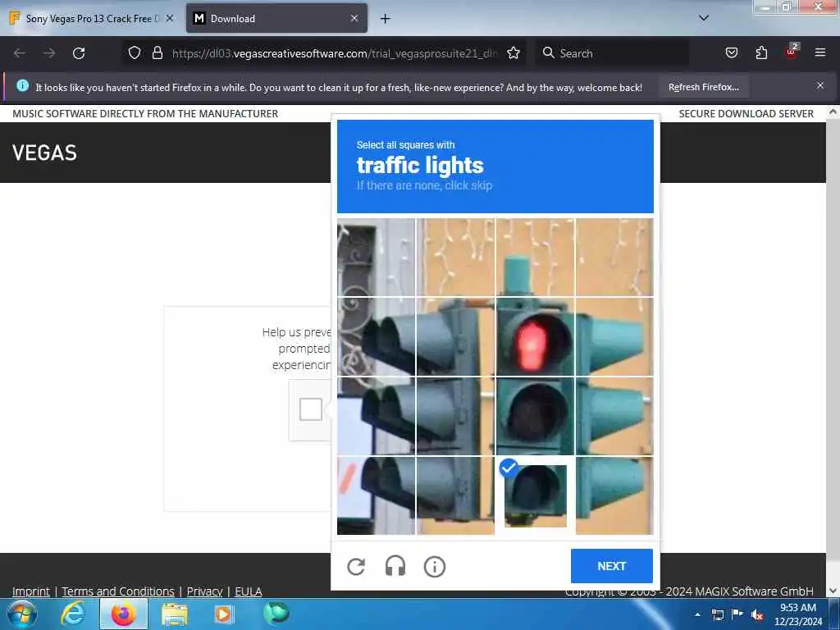Open the green globe taskbar app
The width and height of the screenshot is (840, 630).
[x=276, y=614]
